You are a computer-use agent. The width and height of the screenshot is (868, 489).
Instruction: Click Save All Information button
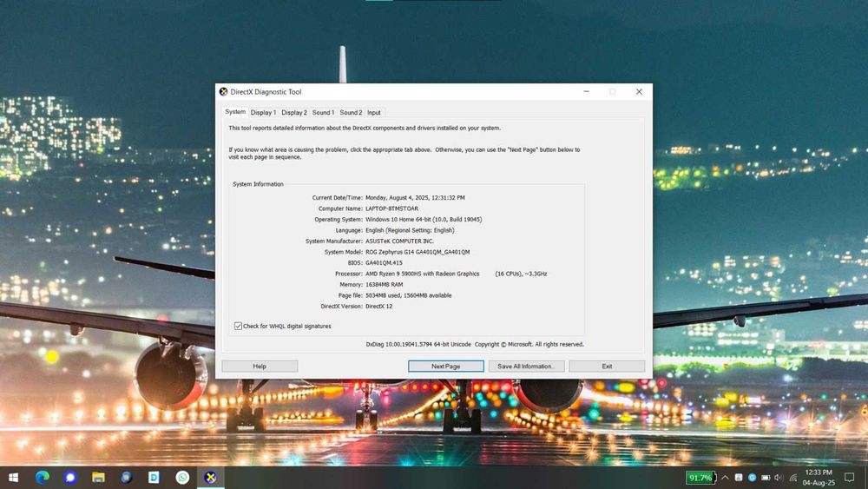[x=527, y=366]
